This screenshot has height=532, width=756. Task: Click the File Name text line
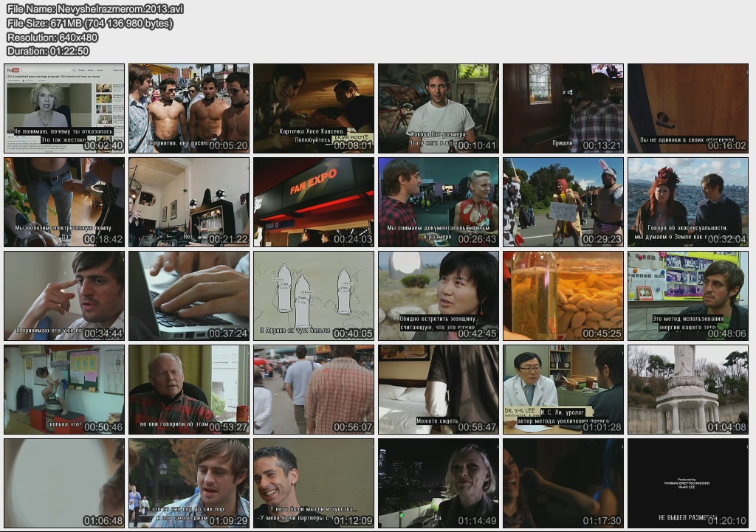pos(95,10)
